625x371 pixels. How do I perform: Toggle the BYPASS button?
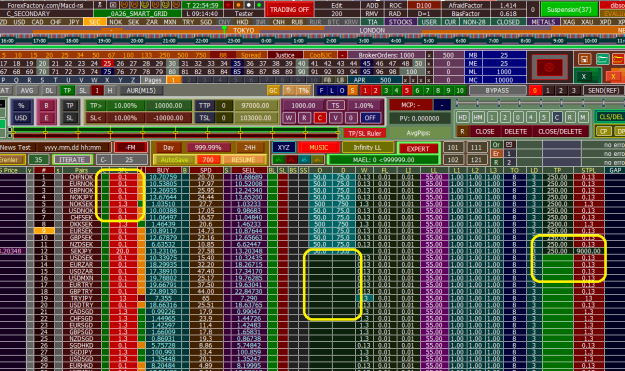[497, 90]
